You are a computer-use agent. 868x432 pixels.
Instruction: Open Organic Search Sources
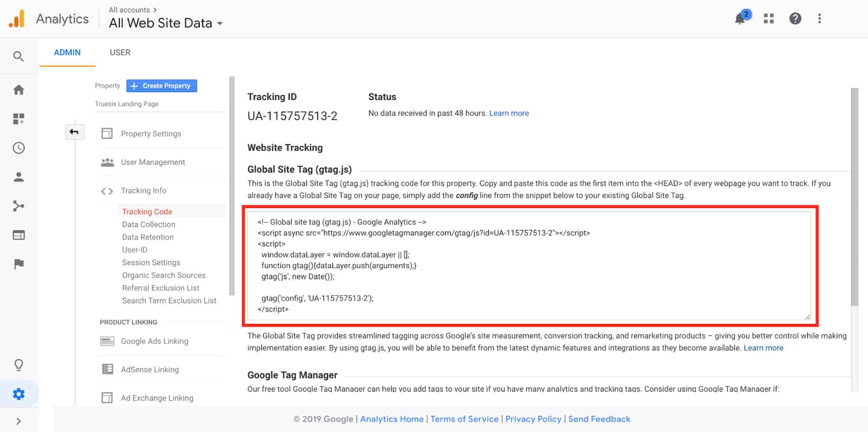click(164, 275)
